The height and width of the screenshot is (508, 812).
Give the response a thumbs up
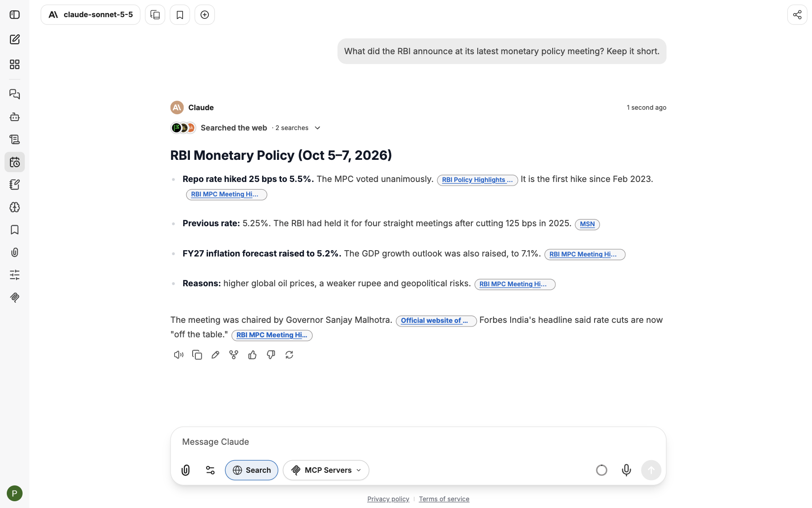(253, 355)
